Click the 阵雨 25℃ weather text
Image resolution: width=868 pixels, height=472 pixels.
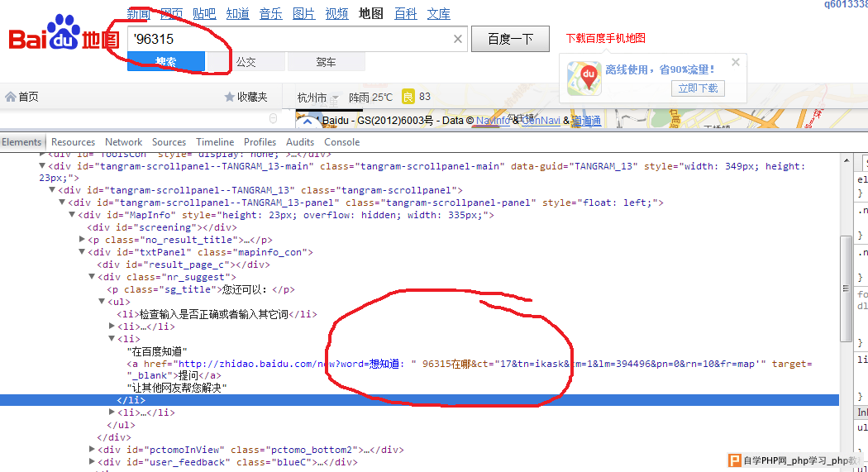tap(370, 98)
